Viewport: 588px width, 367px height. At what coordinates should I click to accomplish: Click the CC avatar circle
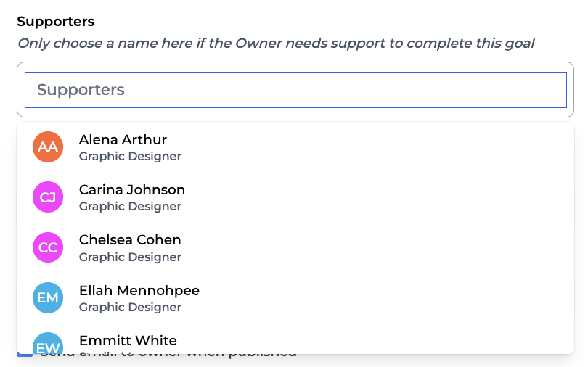(48, 247)
